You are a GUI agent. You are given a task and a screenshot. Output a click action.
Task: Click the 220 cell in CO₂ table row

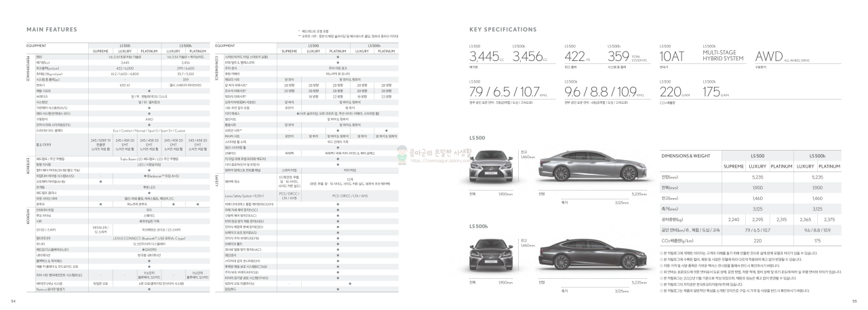(757, 240)
